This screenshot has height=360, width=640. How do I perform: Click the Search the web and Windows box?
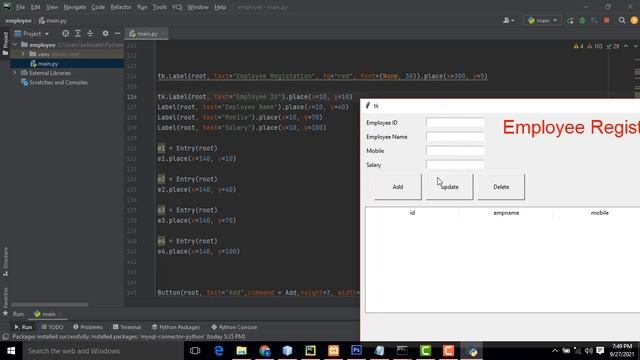[x=103, y=351]
